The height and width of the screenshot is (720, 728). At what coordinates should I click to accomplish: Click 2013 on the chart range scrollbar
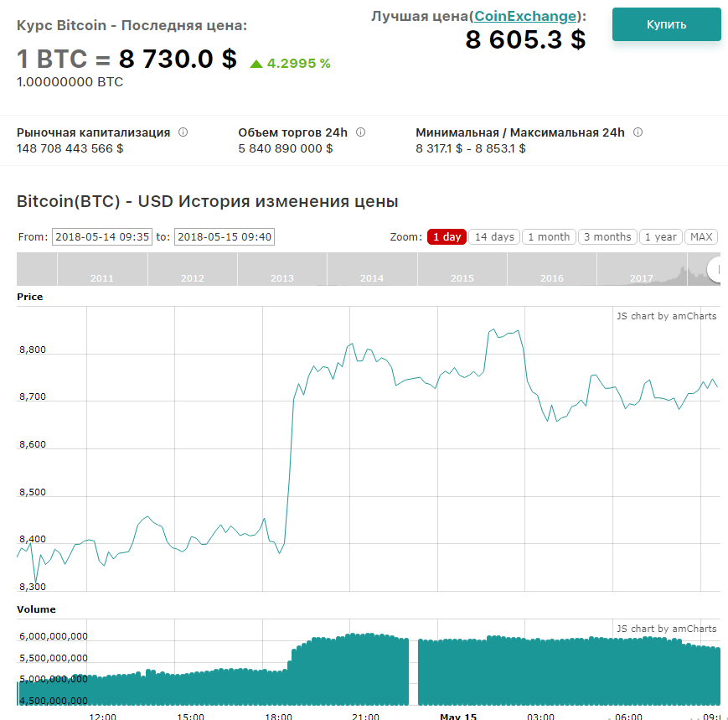pos(282,278)
